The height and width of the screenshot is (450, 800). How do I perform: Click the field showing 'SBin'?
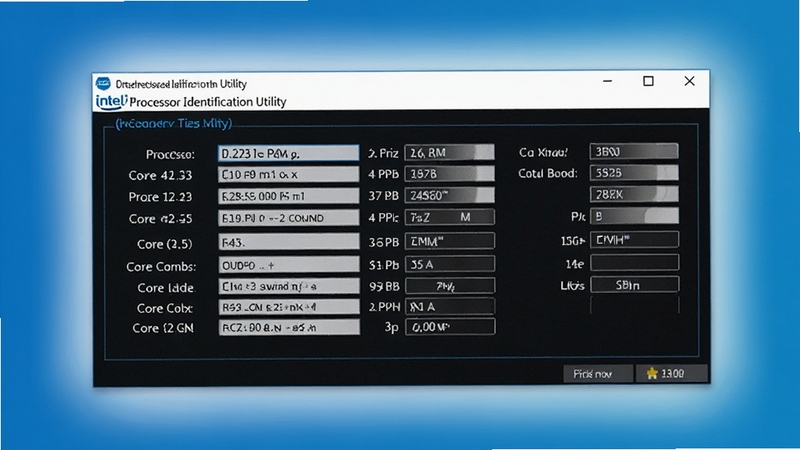634,285
